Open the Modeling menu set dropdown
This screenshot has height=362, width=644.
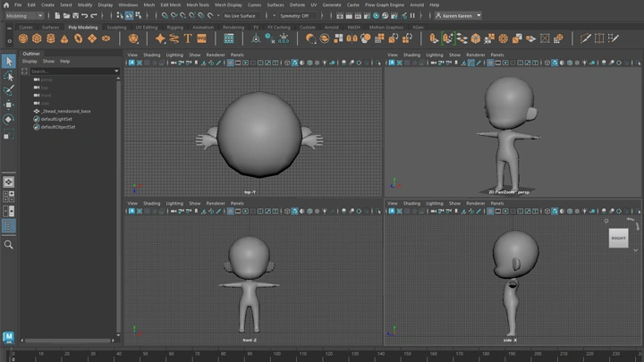coord(25,15)
